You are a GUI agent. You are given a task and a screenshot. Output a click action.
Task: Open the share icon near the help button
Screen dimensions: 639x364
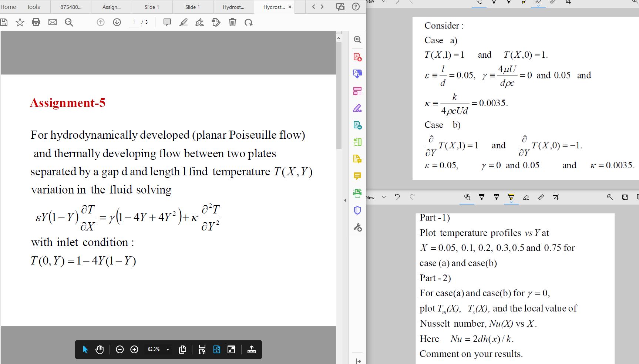pyautogui.click(x=340, y=7)
